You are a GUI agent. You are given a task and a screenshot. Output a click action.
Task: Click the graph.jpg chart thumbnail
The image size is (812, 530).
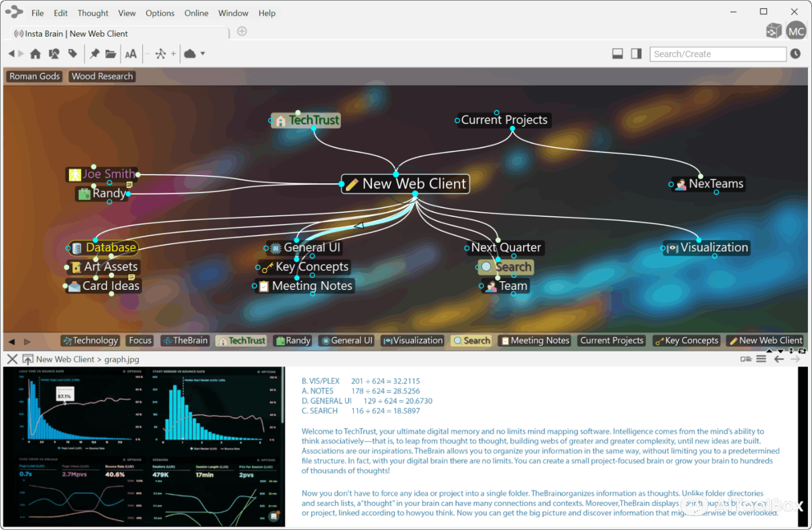point(143,446)
